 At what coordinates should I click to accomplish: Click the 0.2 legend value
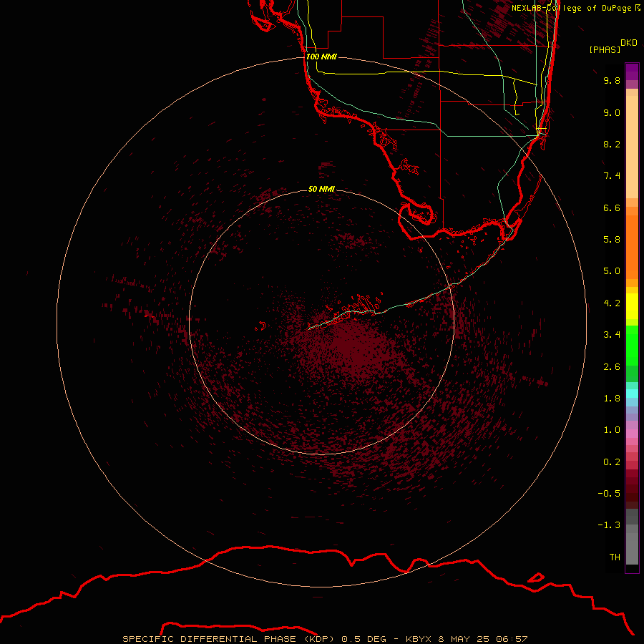point(612,462)
